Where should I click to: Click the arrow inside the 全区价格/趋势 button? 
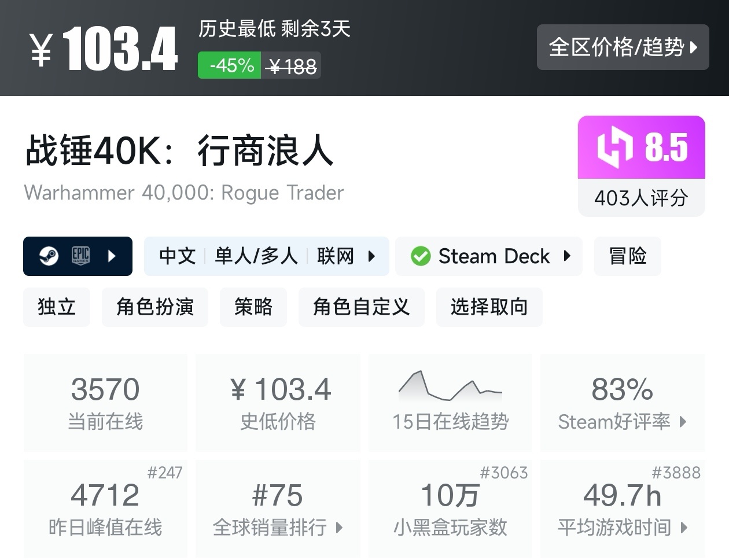pos(694,47)
